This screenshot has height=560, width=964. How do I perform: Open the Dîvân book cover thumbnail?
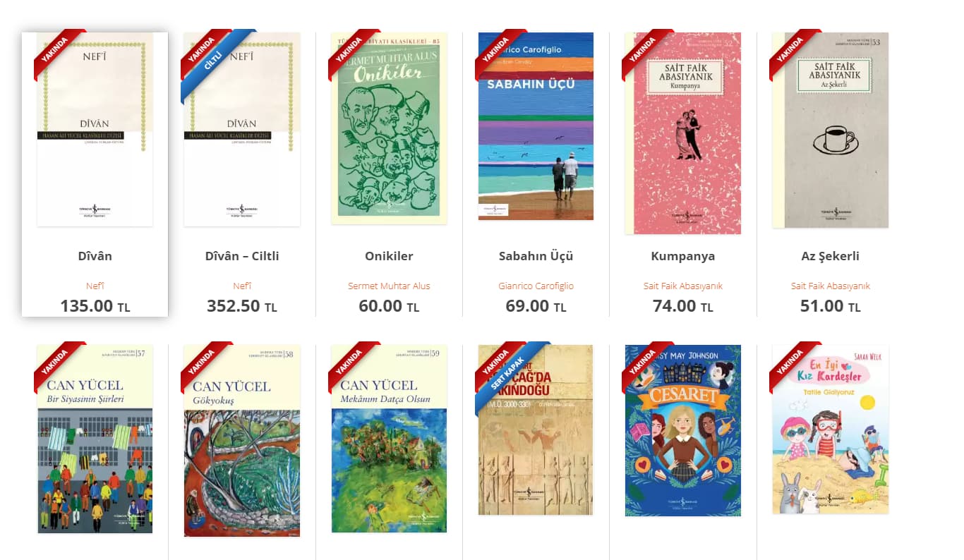tap(95, 129)
